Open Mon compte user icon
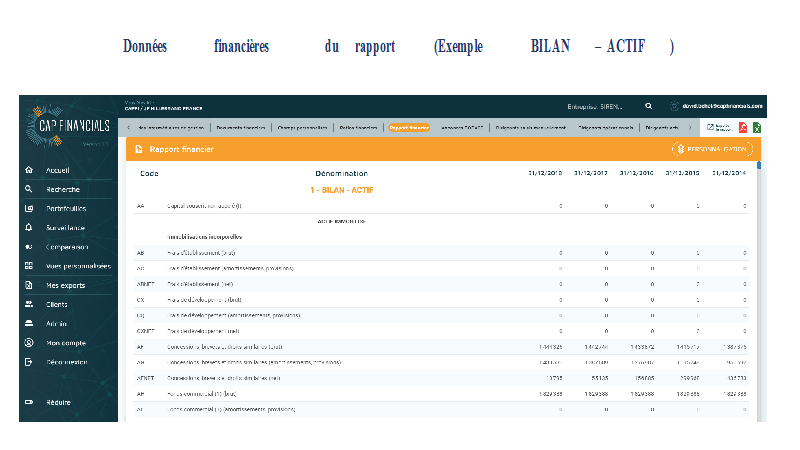Viewport: 800px width, 450px height. 28,342
